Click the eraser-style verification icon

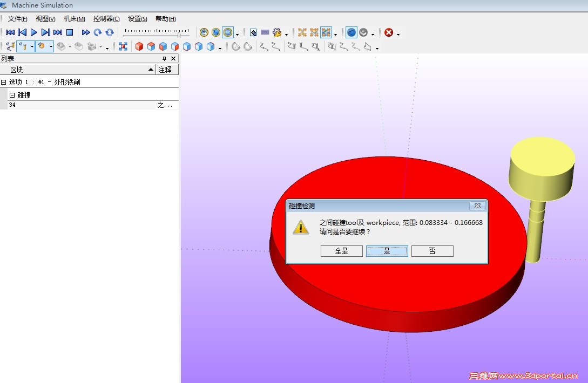coord(253,32)
